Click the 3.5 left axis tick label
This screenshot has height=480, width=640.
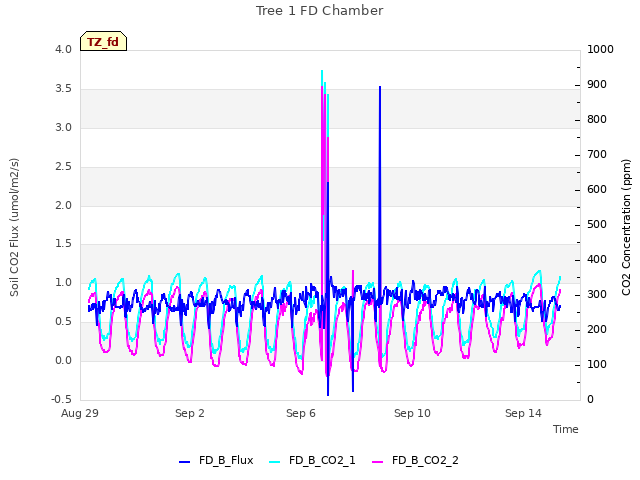(64, 89)
